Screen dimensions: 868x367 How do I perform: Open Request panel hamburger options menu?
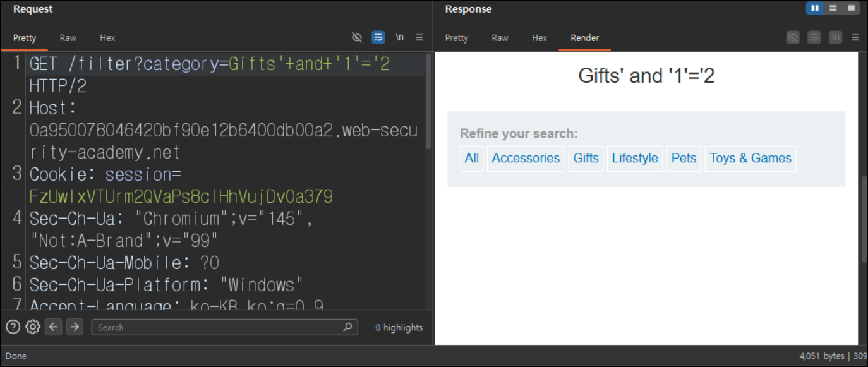tap(419, 37)
